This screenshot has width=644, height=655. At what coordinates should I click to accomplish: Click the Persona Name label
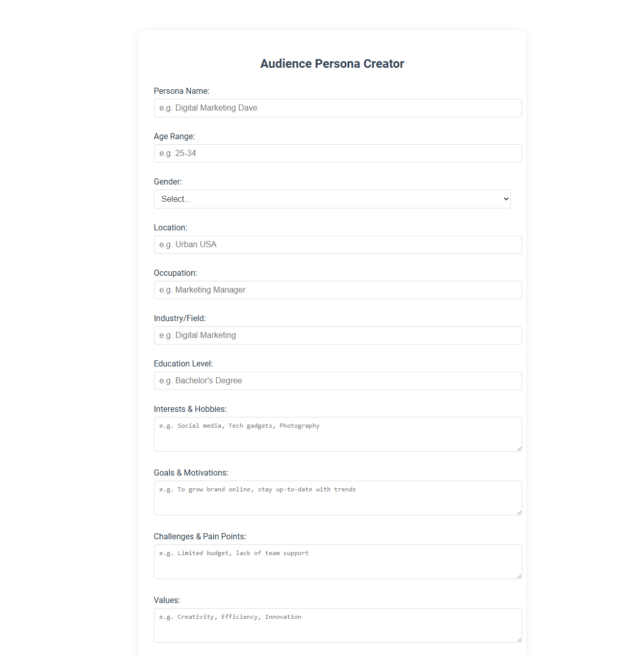(182, 91)
